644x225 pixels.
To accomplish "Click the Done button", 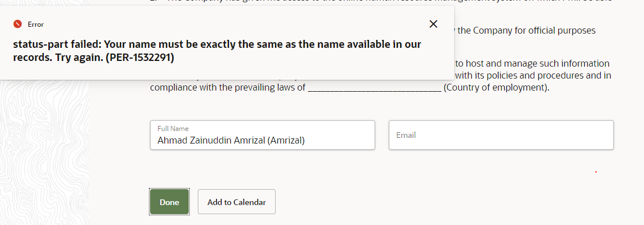I will click(x=169, y=202).
